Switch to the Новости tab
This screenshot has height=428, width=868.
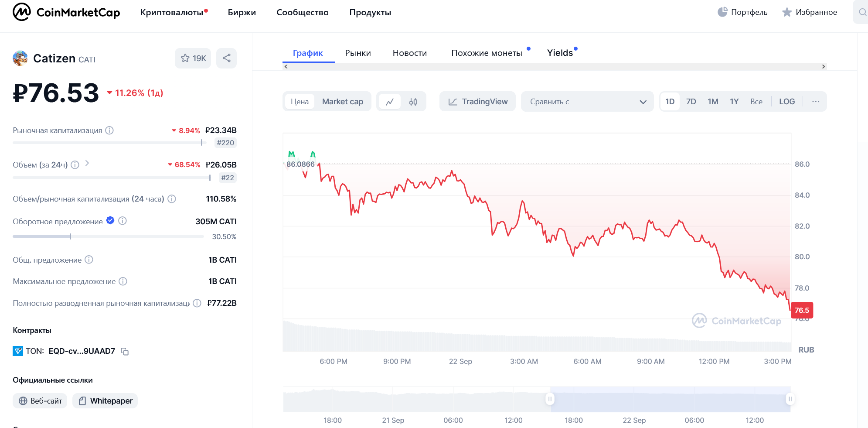pos(410,53)
